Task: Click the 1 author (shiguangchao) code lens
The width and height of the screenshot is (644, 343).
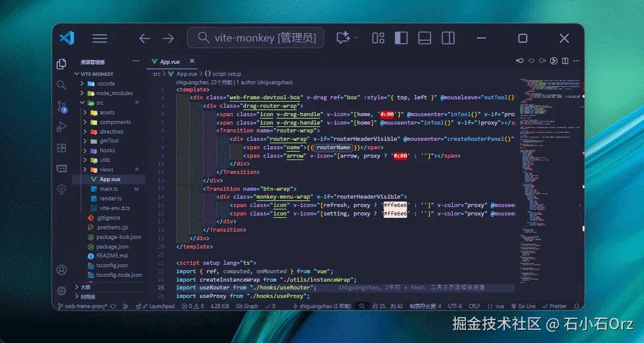Action: tap(265, 82)
